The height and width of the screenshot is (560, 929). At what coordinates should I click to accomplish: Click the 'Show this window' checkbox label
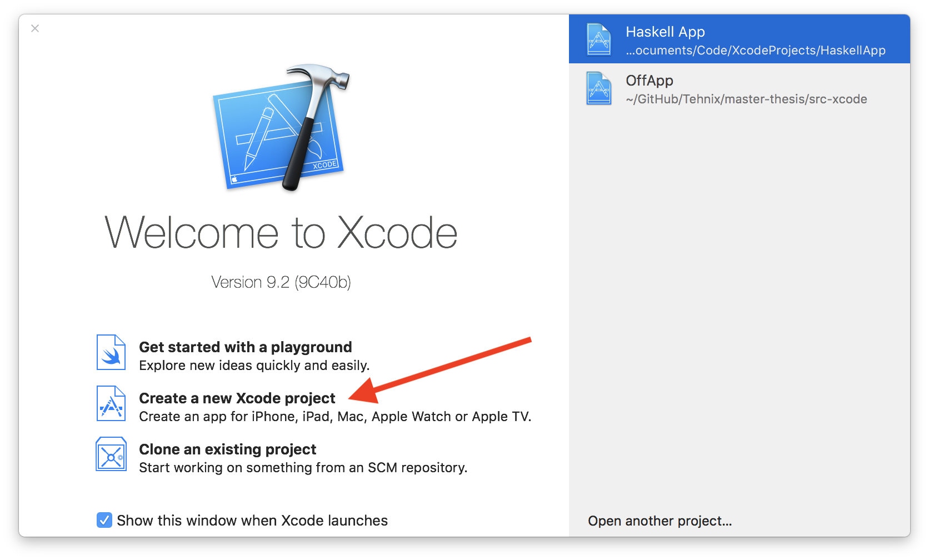252,521
